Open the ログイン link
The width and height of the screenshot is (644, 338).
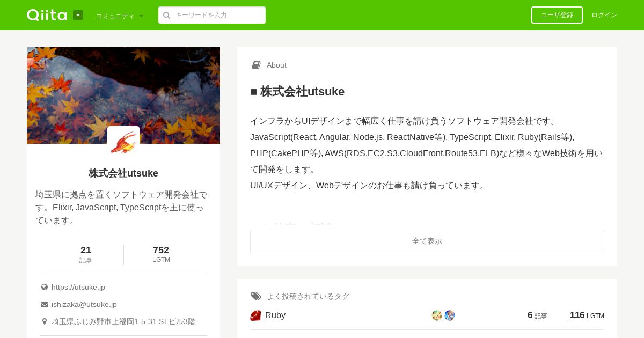[x=604, y=15]
